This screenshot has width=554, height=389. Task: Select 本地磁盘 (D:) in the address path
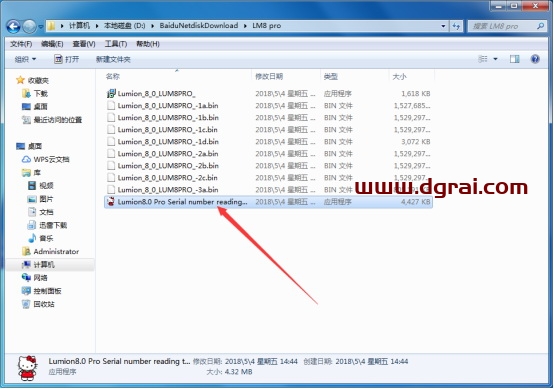pyautogui.click(x=124, y=26)
